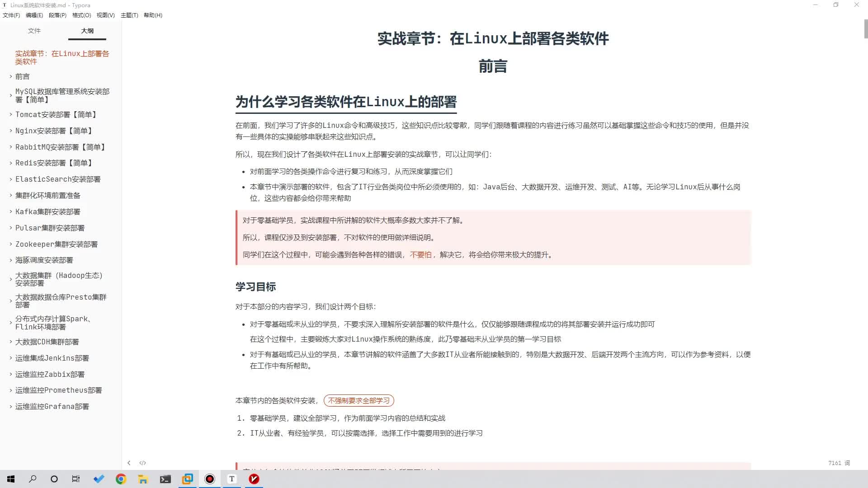868x488 pixels.
Task: Expand the RabbitMQ安装部署 outline chevron
Action: [11, 147]
